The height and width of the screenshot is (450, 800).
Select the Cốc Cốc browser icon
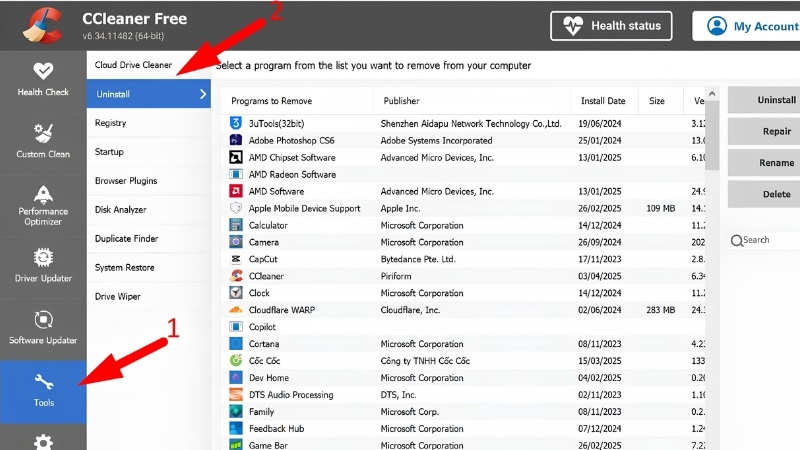tap(236, 360)
